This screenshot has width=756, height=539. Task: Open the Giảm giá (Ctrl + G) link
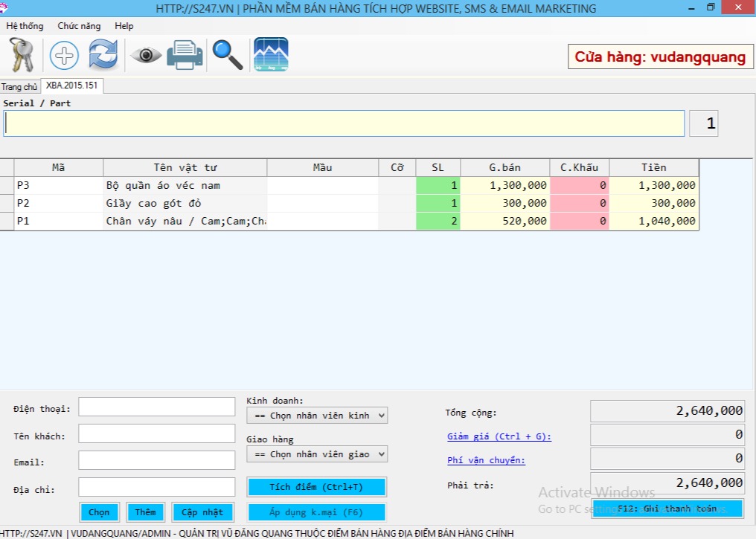[x=499, y=436]
